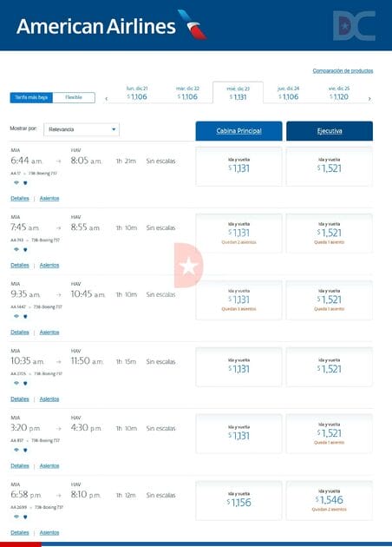Open Comparación de productos link

tap(343, 70)
